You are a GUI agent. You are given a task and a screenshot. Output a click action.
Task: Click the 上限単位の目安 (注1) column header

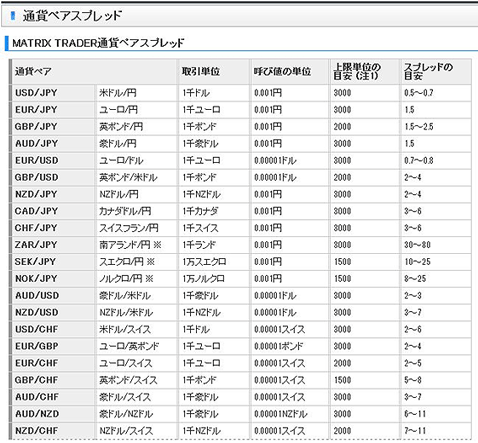click(365, 72)
